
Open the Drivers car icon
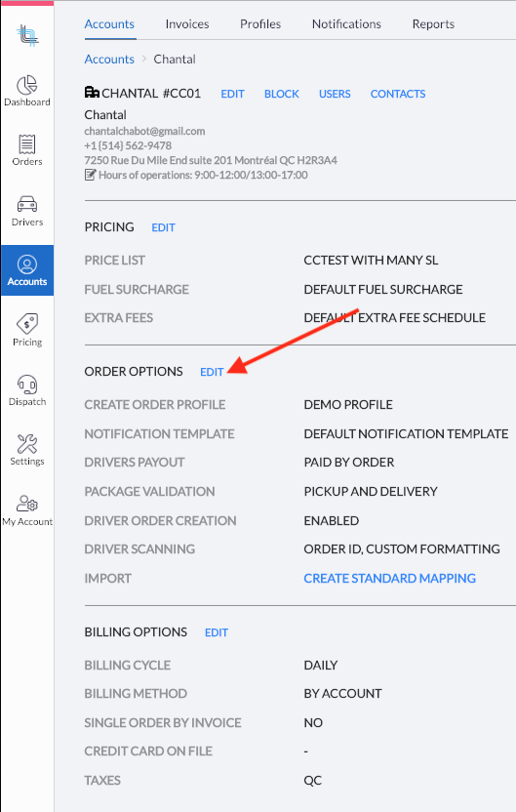pyautogui.click(x=27, y=204)
